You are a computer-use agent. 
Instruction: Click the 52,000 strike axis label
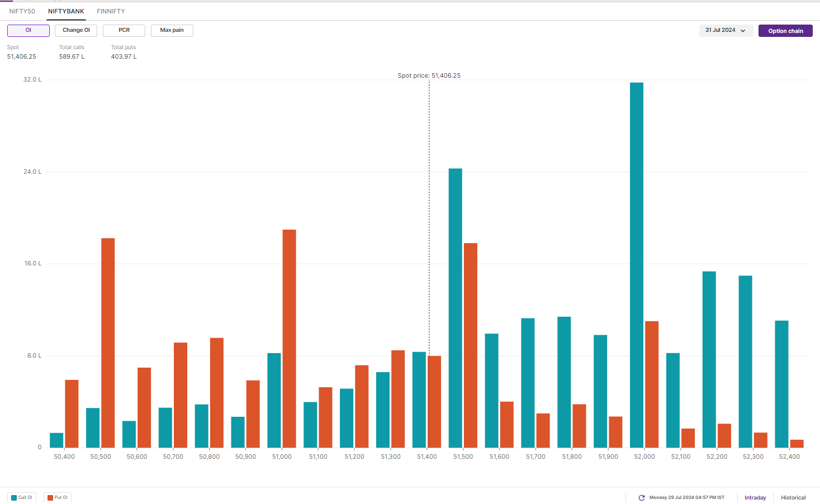644,457
